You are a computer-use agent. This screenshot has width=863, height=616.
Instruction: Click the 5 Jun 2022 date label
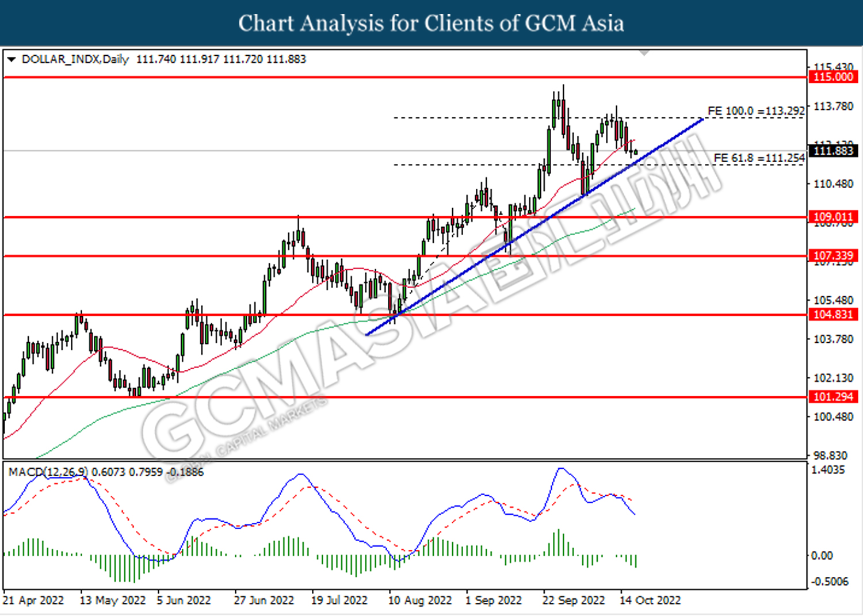(x=184, y=600)
